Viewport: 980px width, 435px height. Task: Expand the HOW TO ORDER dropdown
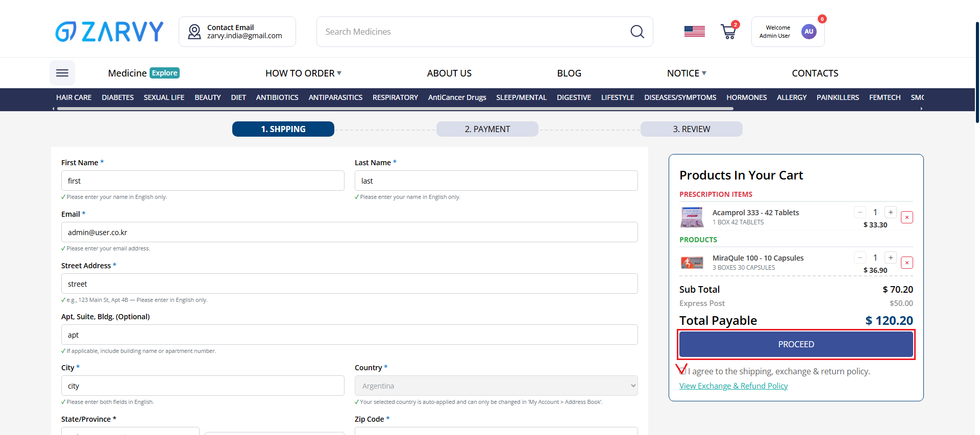(303, 73)
